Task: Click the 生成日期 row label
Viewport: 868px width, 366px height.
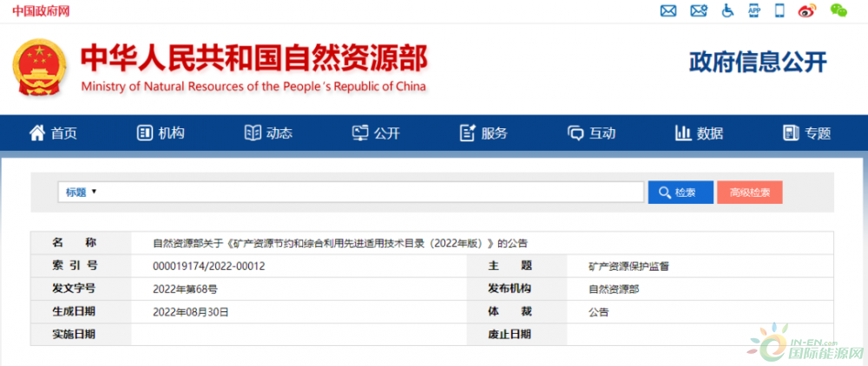Action: [73, 312]
